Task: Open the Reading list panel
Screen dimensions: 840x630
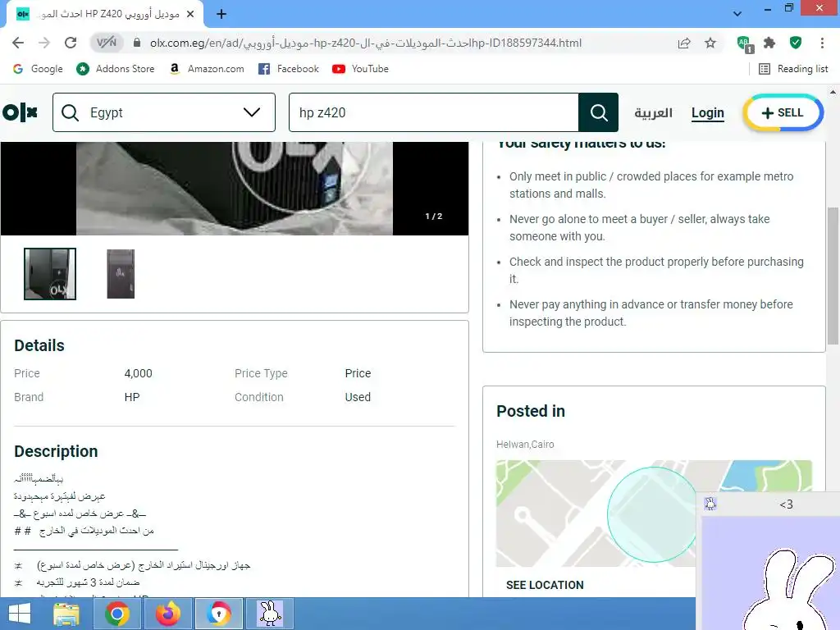Action: pos(793,69)
